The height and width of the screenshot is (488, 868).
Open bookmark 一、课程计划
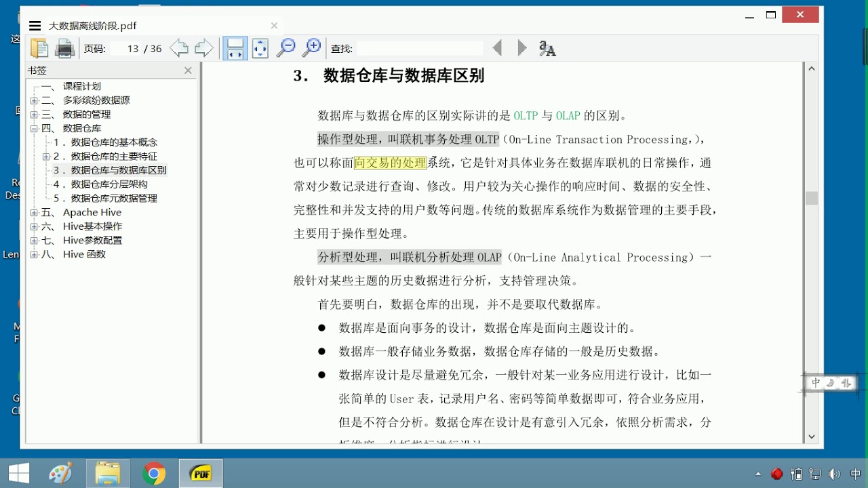(71, 86)
